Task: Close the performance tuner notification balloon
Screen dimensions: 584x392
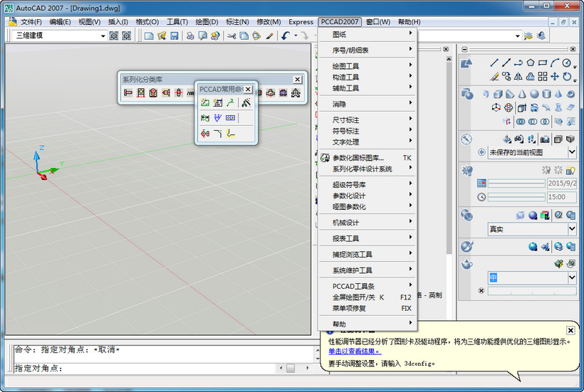Action: pos(570,330)
